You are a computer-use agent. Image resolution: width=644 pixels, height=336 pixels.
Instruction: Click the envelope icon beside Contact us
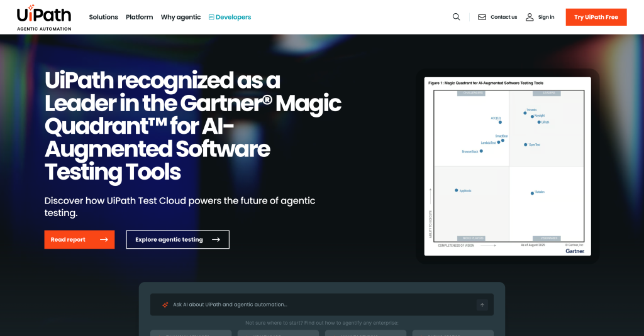coord(482,17)
